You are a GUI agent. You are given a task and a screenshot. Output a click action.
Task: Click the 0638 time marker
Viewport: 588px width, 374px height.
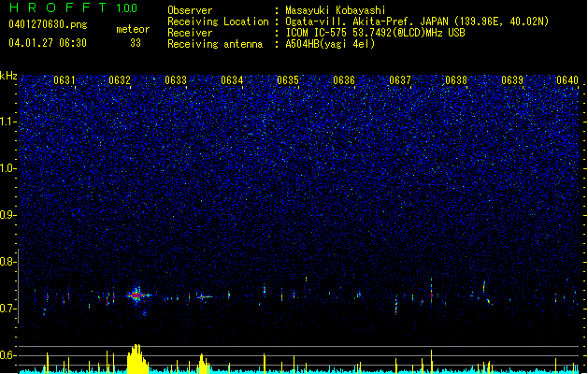point(456,80)
